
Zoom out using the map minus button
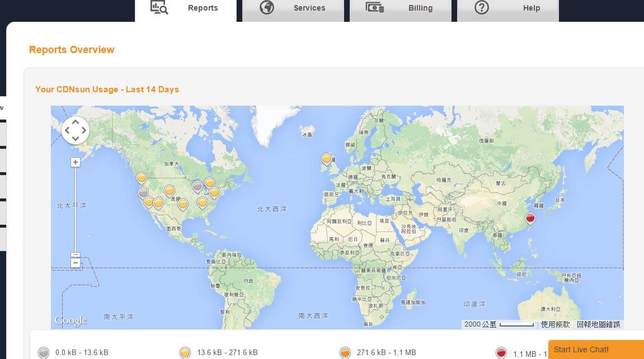coord(75,263)
